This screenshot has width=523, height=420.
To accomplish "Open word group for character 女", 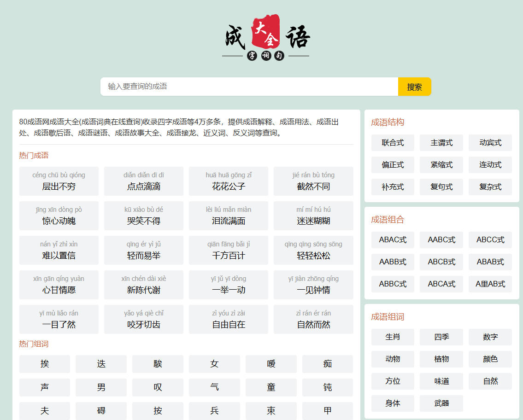I will pyautogui.click(x=214, y=364).
